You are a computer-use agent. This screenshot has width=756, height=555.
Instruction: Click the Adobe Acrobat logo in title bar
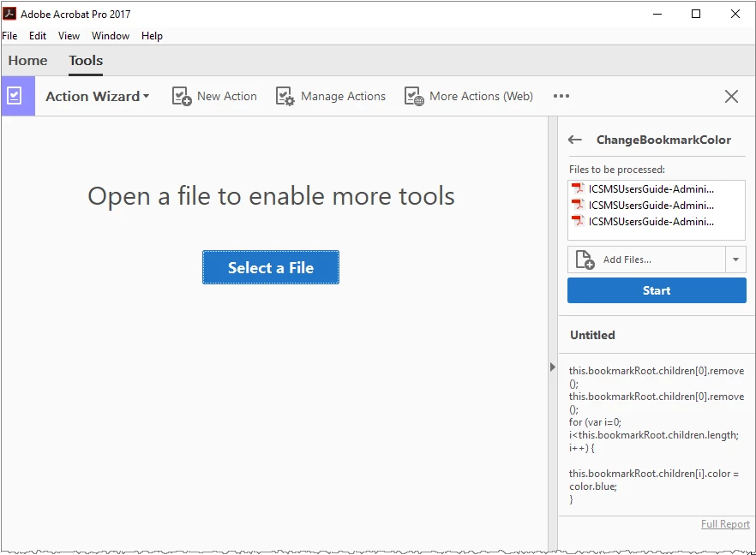pyautogui.click(x=9, y=13)
